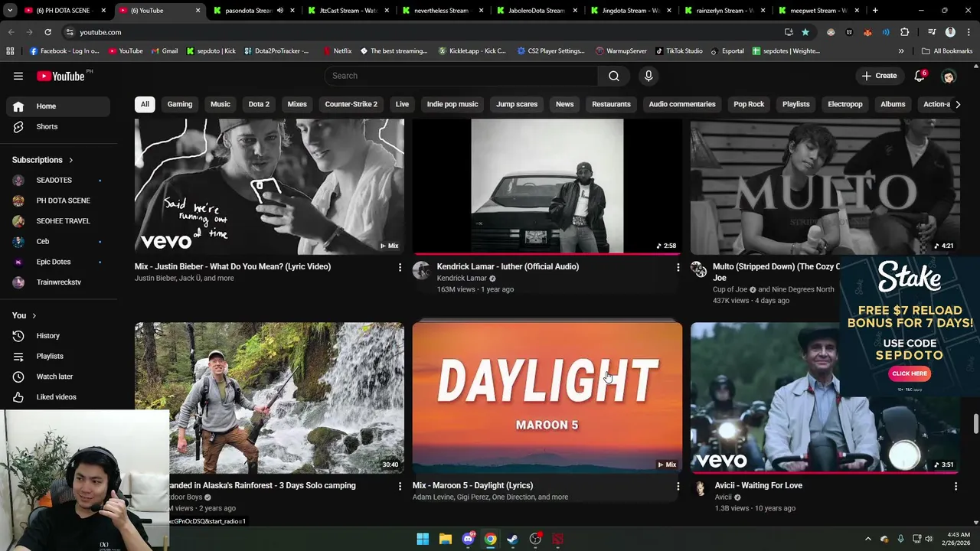The image size is (980, 551).
Task: Play Kendrick Lamar luther thumbnail
Action: 547,187
